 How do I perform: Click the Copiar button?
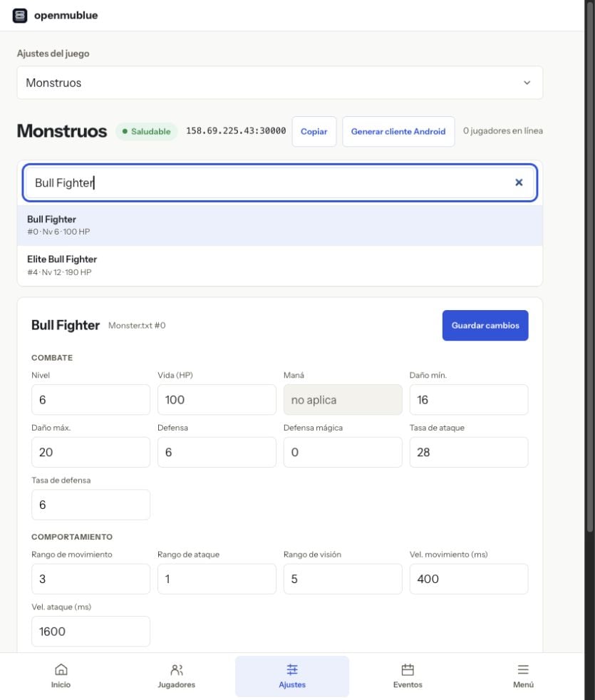314,131
